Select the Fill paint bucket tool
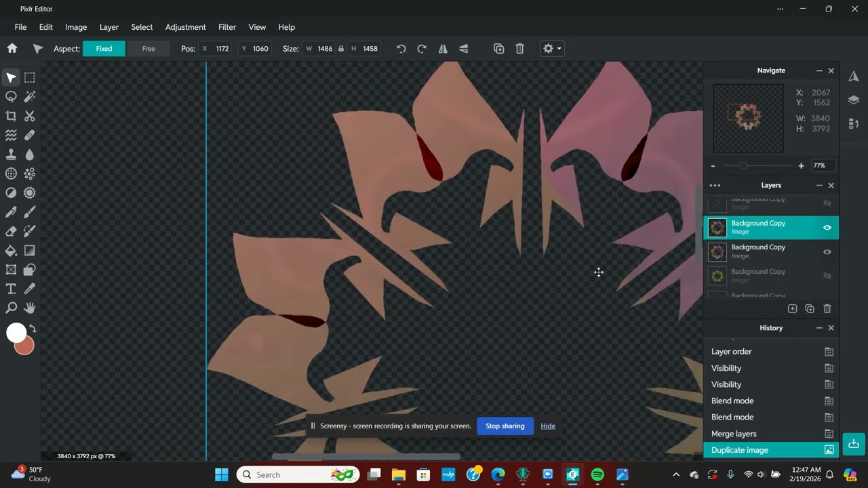The image size is (868, 488). click(11, 251)
